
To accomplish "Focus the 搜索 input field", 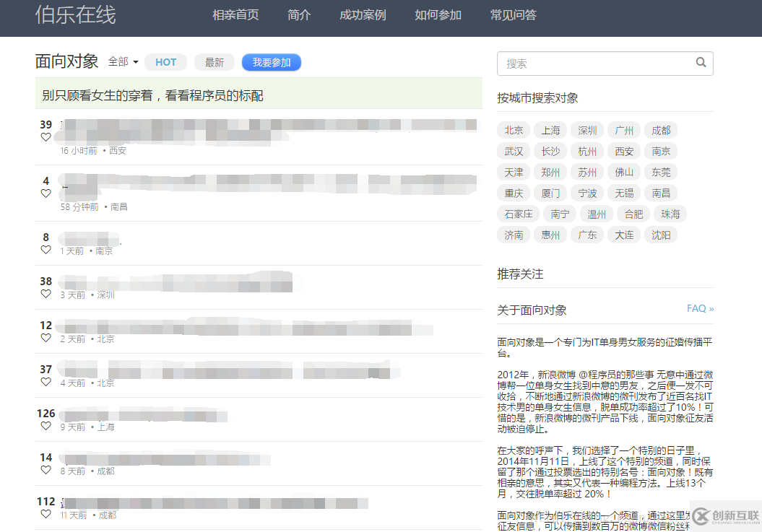I will coord(605,63).
